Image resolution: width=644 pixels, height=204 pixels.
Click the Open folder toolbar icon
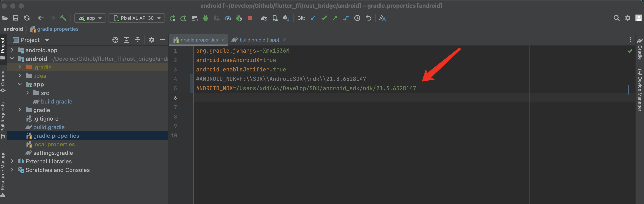coord(5,18)
